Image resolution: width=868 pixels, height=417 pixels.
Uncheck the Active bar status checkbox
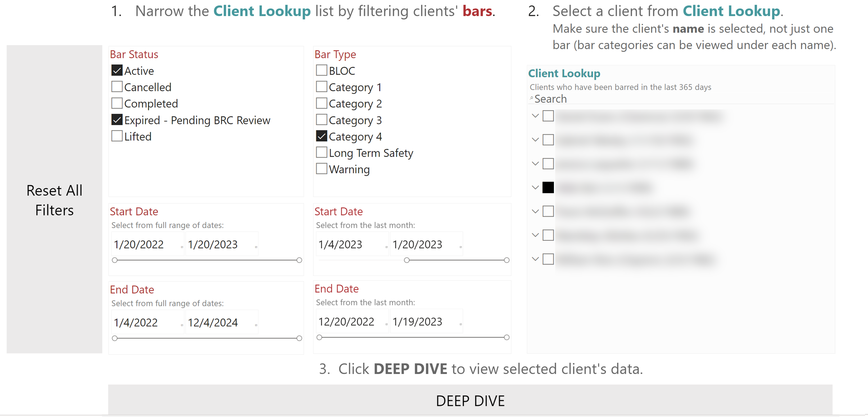tap(117, 70)
